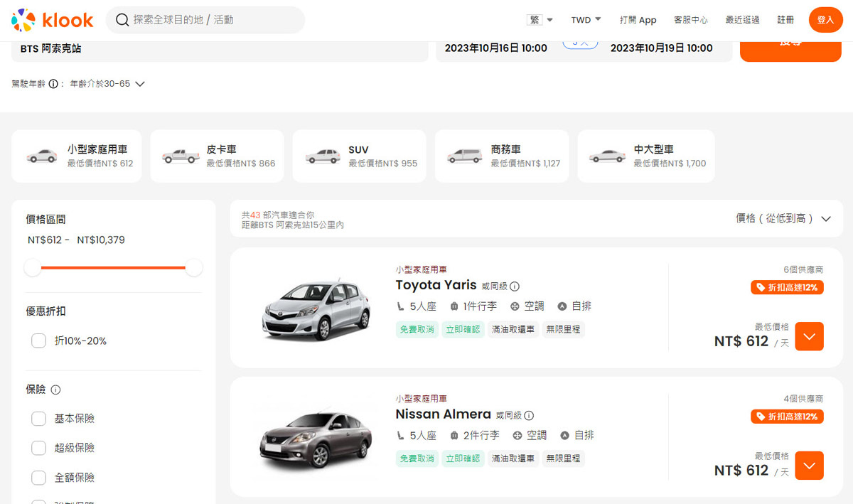This screenshot has width=853, height=504.
Task: Click the info icon beside Toyota Yaris
Action: point(515,286)
